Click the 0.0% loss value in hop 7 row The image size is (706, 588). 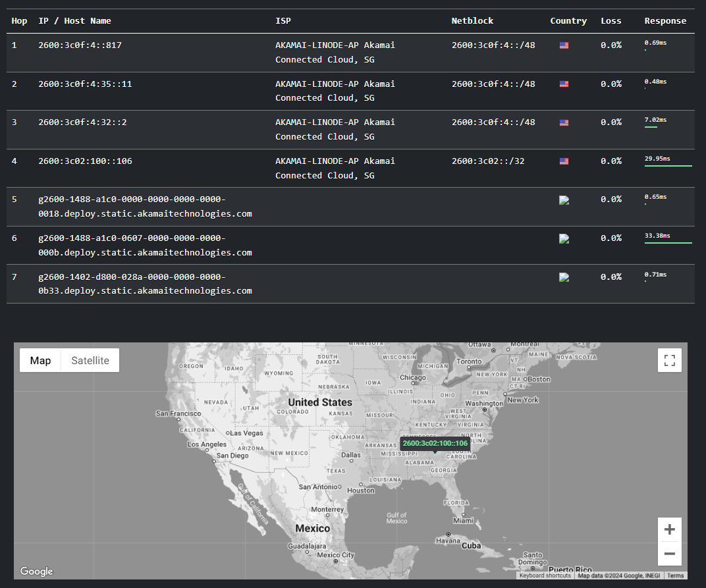(x=611, y=277)
